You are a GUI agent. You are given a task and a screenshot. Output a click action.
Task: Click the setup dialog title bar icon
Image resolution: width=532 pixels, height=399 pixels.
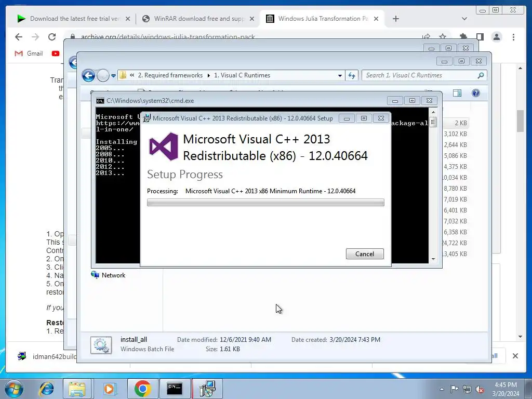coord(147,118)
